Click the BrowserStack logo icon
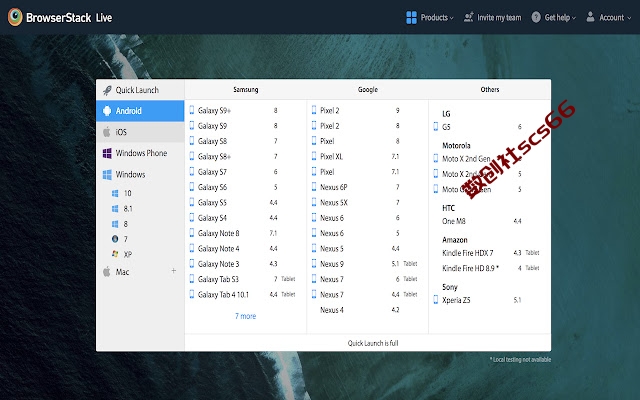The height and width of the screenshot is (400, 640). [x=15, y=17]
